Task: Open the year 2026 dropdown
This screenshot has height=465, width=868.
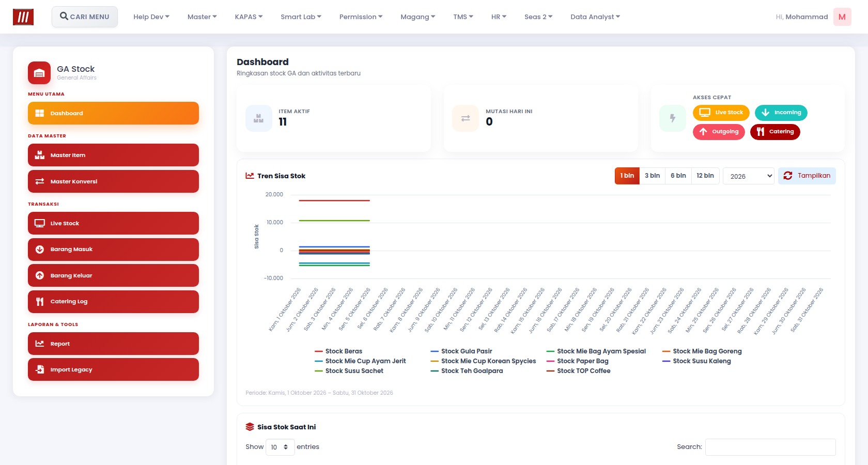Action: [748, 176]
